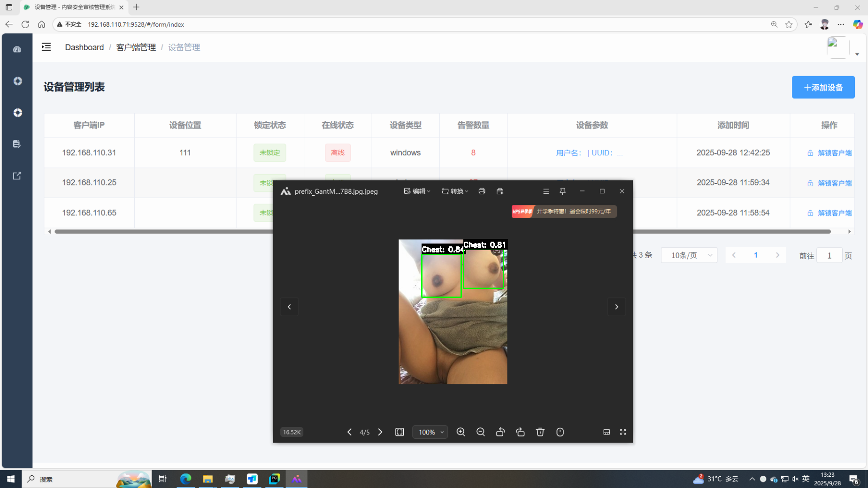Viewport: 868px width, 488px height.
Task: Open the dashboard icon in the left sidebar
Action: pyautogui.click(x=17, y=49)
